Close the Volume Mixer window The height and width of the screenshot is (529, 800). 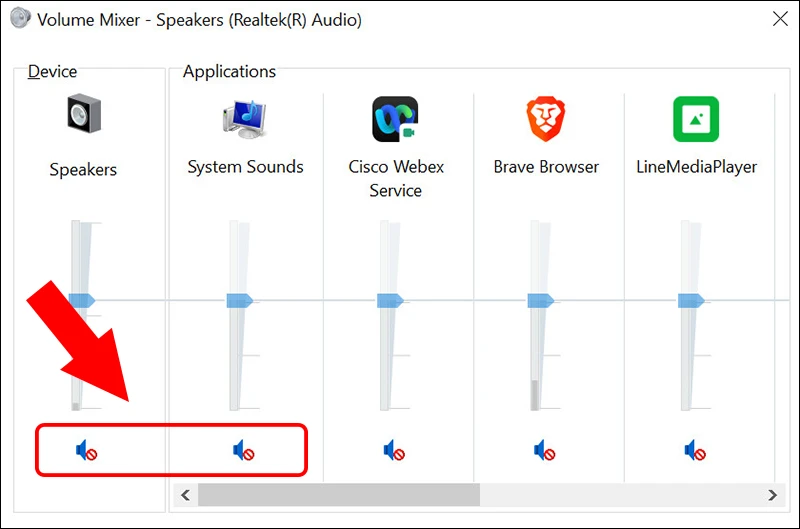tap(779, 19)
